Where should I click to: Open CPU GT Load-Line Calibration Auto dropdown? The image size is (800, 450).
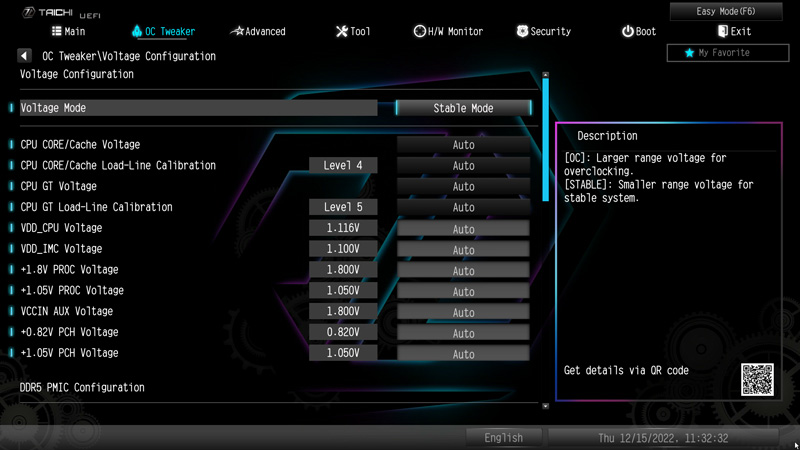[463, 208]
